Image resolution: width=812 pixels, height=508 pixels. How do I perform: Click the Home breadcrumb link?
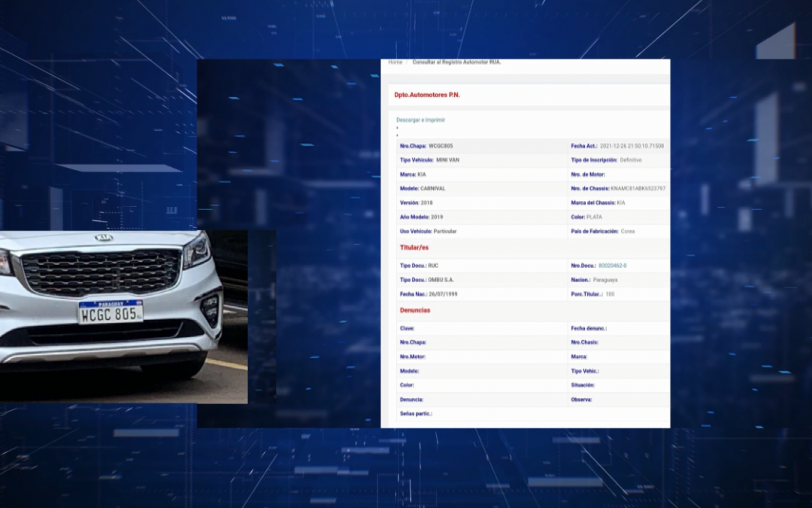point(395,62)
